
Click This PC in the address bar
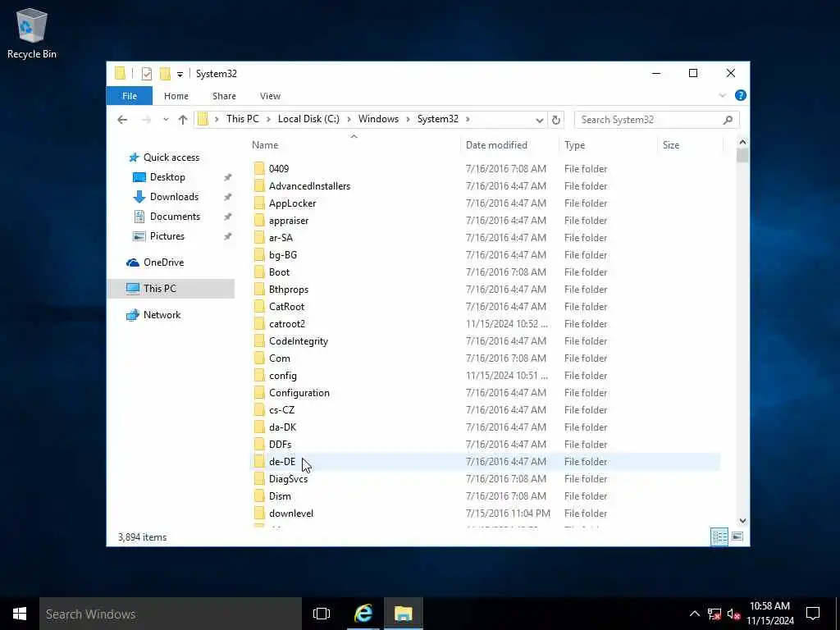coord(242,119)
